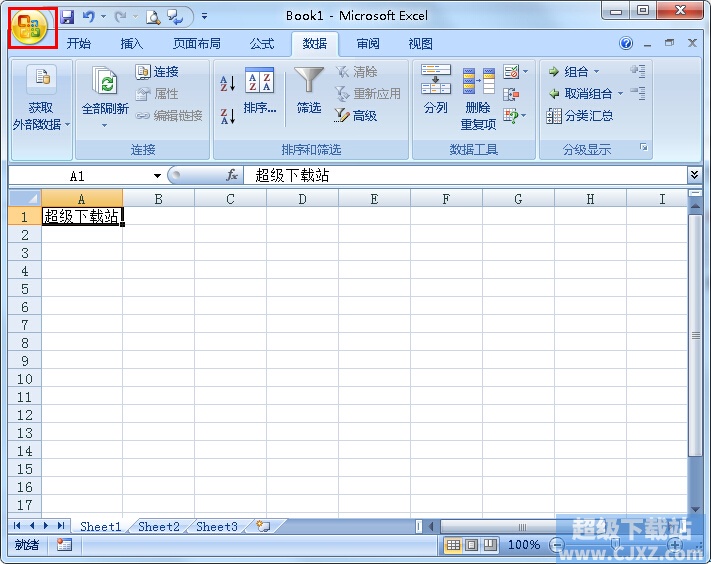Open Data Validation dropdown arrow

click(x=526, y=71)
